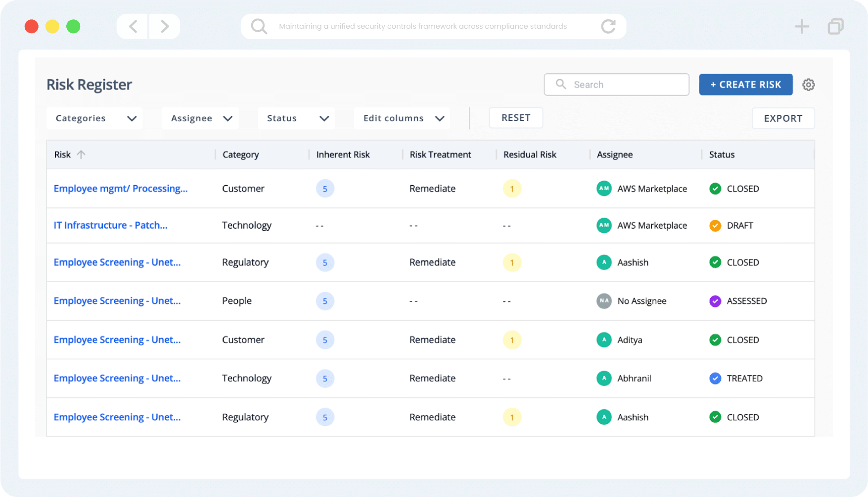Image resolution: width=868 pixels, height=497 pixels.
Task: Click Technology category in IT Infrastructure row
Action: pyautogui.click(x=247, y=225)
